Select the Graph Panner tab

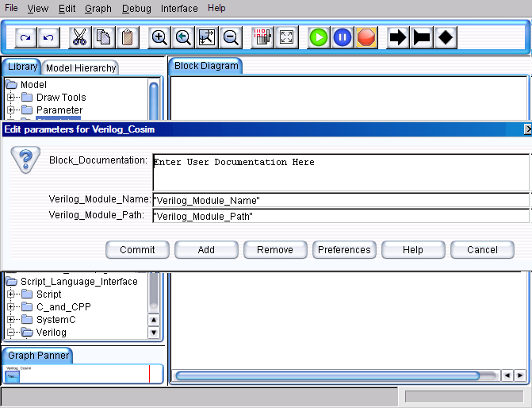pos(38,356)
